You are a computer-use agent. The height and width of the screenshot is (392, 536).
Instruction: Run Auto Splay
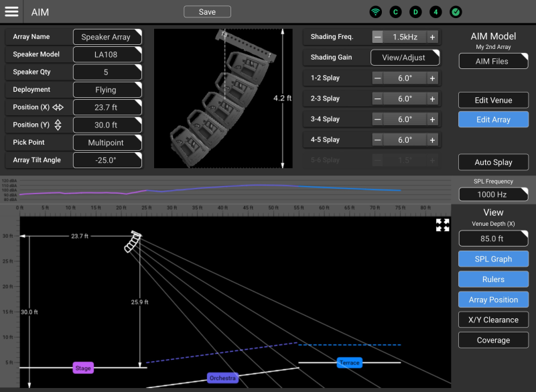[x=493, y=163]
